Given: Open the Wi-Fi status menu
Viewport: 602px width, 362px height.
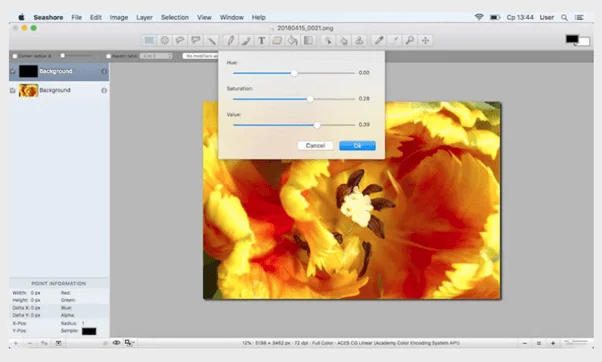Looking at the screenshot, I should point(479,17).
